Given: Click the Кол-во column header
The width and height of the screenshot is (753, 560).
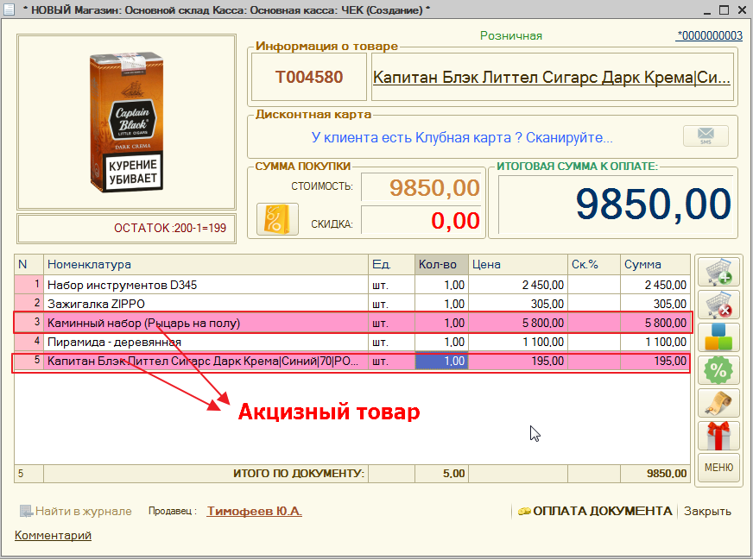Looking at the screenshot, I should pyautogui.click(x=441, y=264).
